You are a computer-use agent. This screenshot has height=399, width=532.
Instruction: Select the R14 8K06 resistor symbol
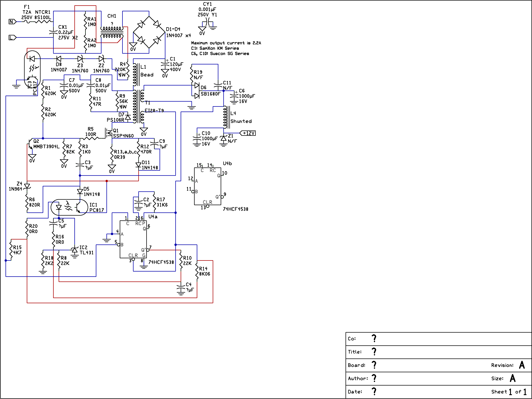coord(197,271)
